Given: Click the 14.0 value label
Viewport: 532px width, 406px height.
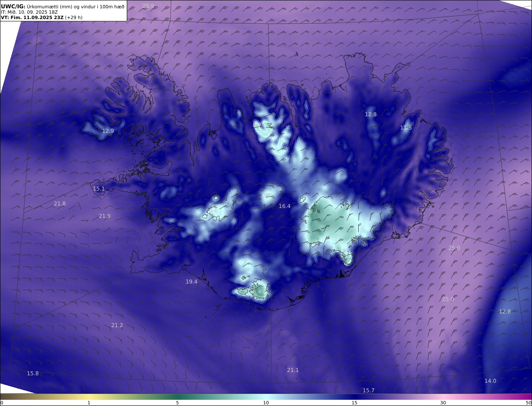Looking at the screenshot, I should pos(490,381).
